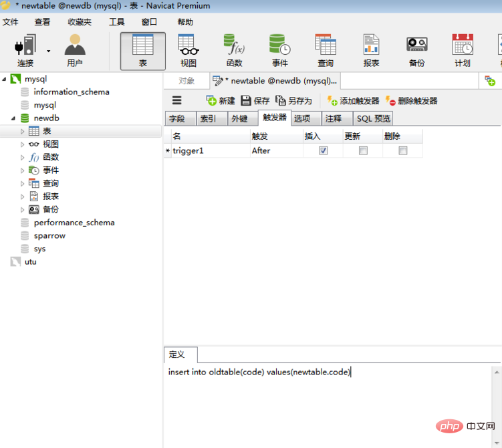The height and width of the screenshot is (448, 502).
Task: Click into the 定义 SQL definition editor
Action: 328,405
